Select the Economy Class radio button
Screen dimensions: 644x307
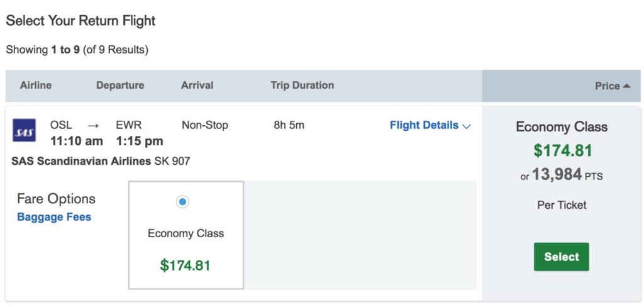[x=182, y=202]
